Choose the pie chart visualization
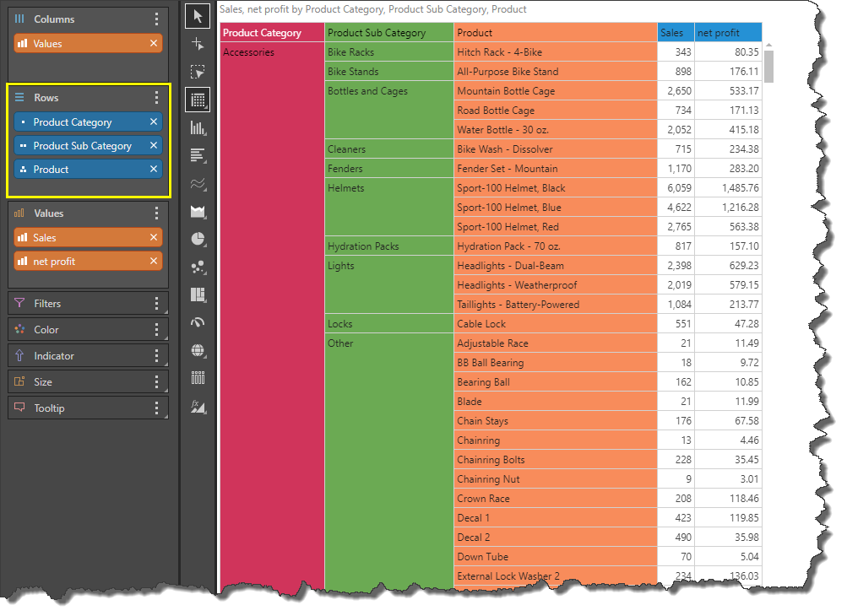 point(198,239)
